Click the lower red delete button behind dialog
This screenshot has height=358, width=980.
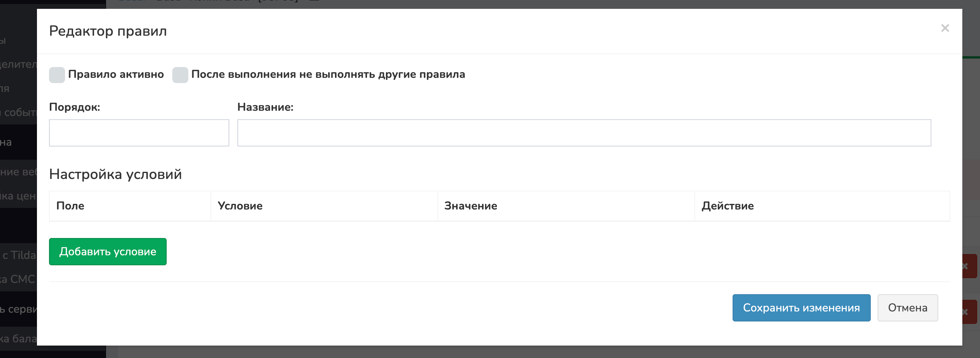coord(970,312)
